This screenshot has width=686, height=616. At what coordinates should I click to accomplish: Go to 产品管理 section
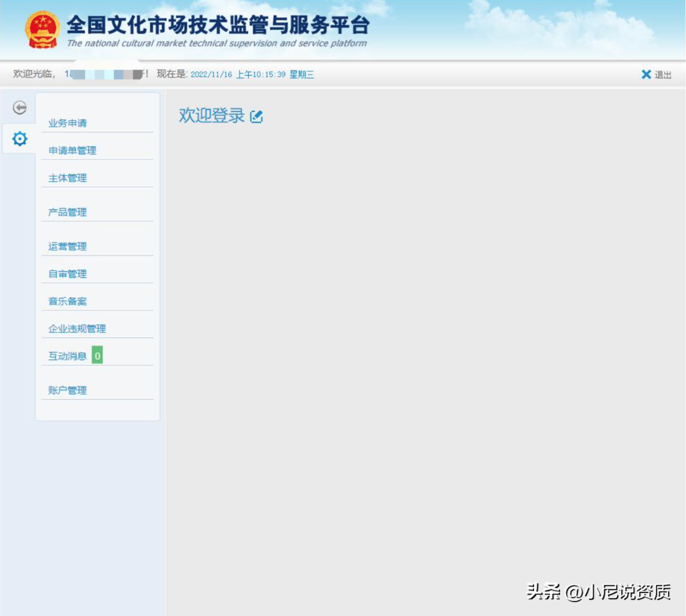coord(67,212)
